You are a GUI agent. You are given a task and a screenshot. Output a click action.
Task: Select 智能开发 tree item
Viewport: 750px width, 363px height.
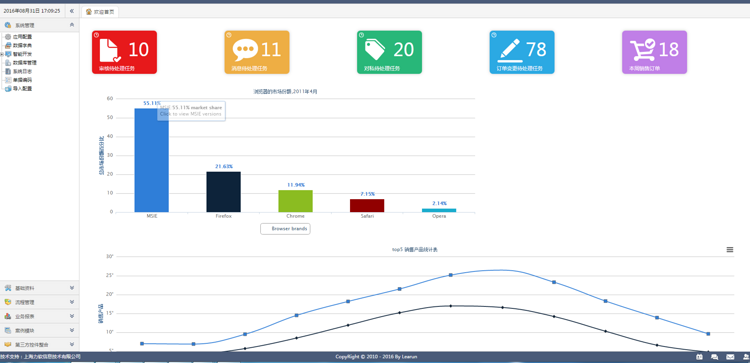tap(22, 54)
